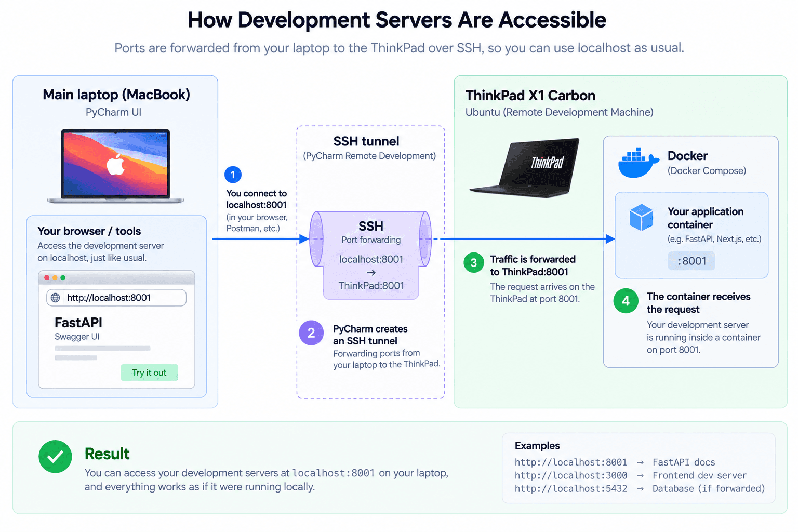Click the 'ThinkPad X1 Carbon' heading
This screenshot has height=532, width=798.
point(530,96)
